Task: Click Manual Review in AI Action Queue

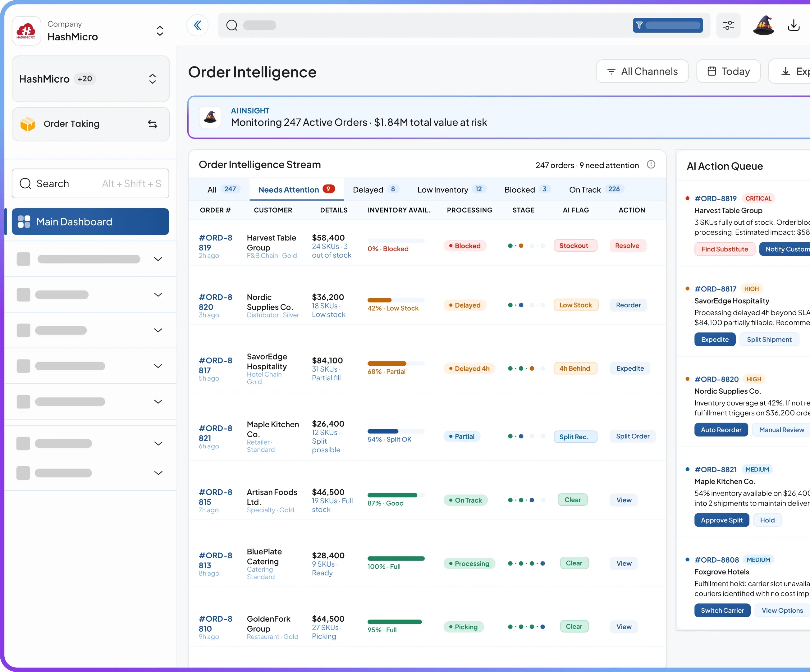Action: [781, 430]
